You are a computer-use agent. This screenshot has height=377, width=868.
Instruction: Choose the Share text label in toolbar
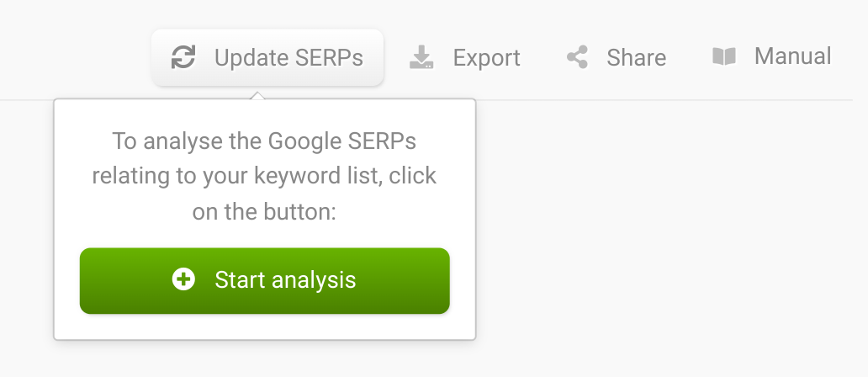coord(636,57)
